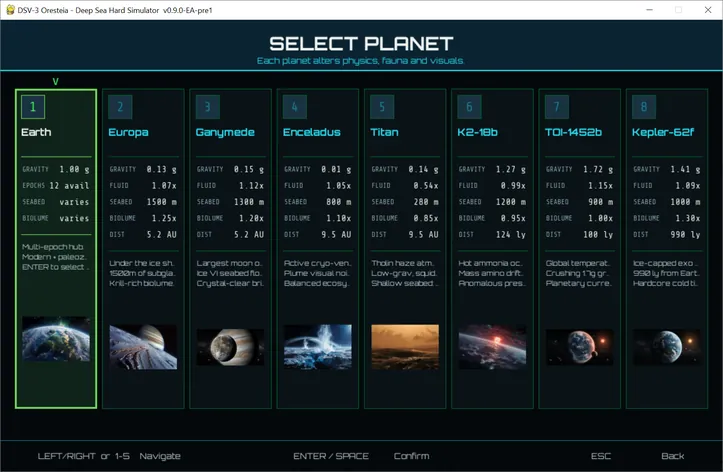Click the Navigate label in footer
723x472 pixels.
coord(160,456)
